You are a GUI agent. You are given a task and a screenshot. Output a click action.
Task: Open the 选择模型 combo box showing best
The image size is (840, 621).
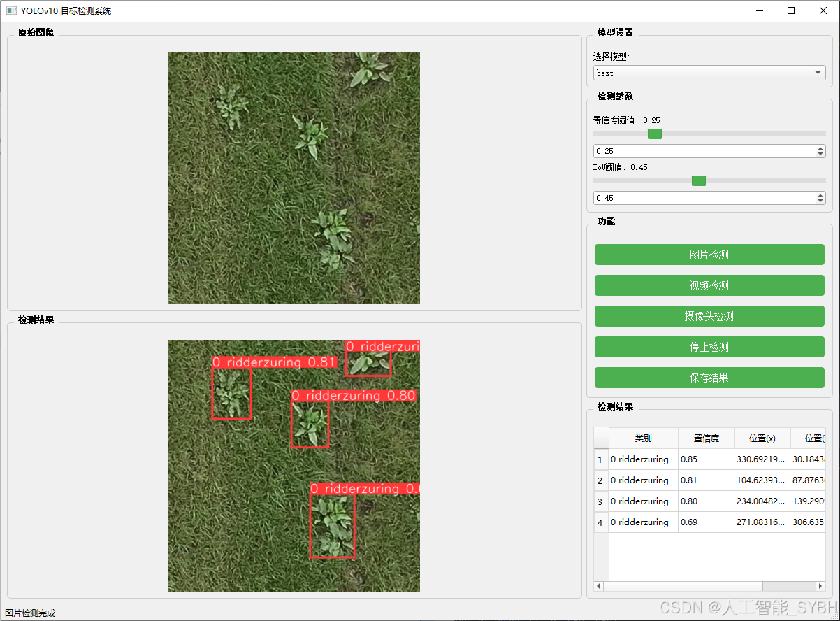click(x=709, y=73)
